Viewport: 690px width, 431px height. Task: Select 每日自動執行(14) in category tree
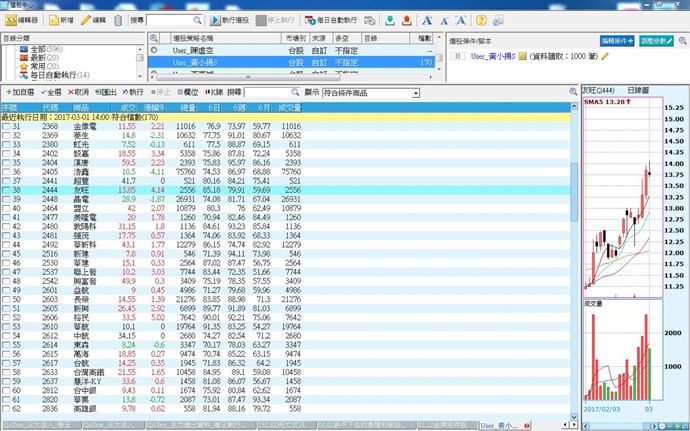tap(59, 75)
